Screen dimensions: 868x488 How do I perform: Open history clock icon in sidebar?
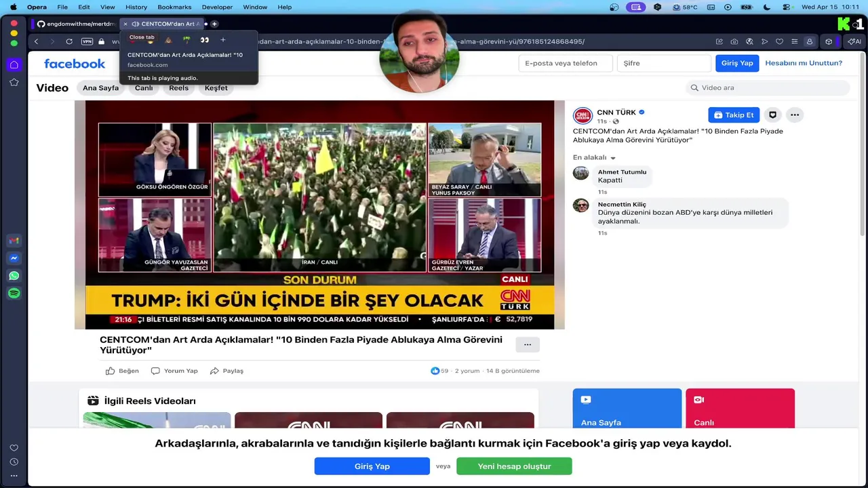(14, 462)
